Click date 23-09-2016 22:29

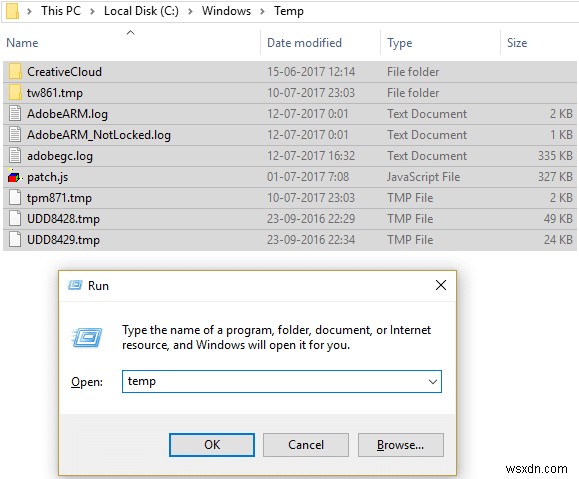(311, 219)
